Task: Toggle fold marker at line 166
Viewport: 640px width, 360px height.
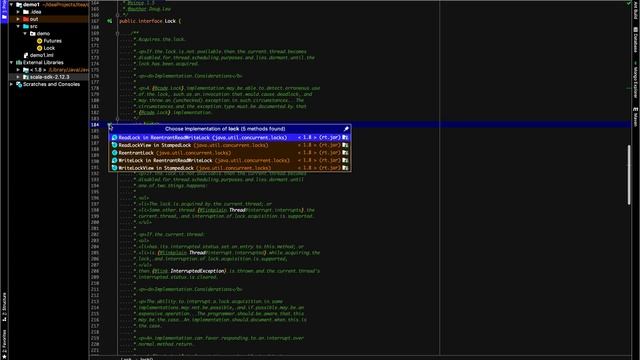Action: click(118, 15)
